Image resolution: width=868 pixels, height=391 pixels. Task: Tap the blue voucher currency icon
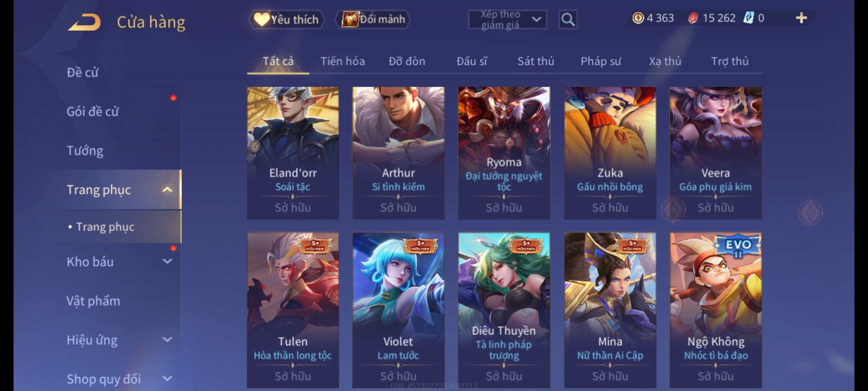pyautogui.click(x=748, y=18)
